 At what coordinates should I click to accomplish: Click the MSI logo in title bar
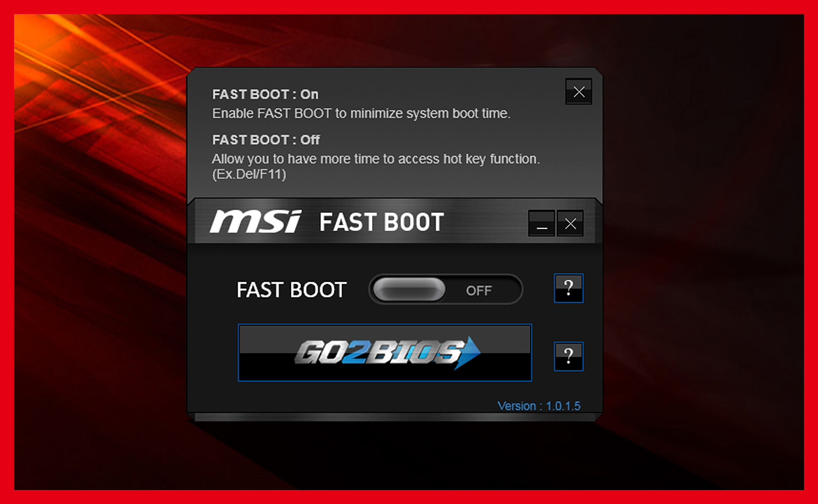coord(256,222)
